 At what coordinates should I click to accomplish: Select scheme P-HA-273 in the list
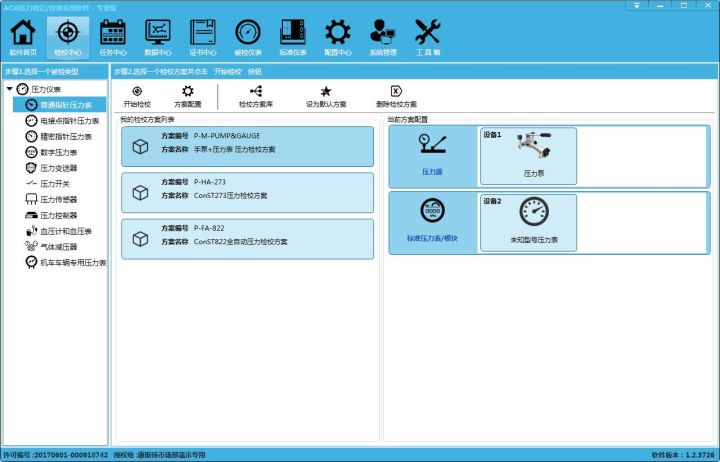pyautogui.click(x=247, y=192)
